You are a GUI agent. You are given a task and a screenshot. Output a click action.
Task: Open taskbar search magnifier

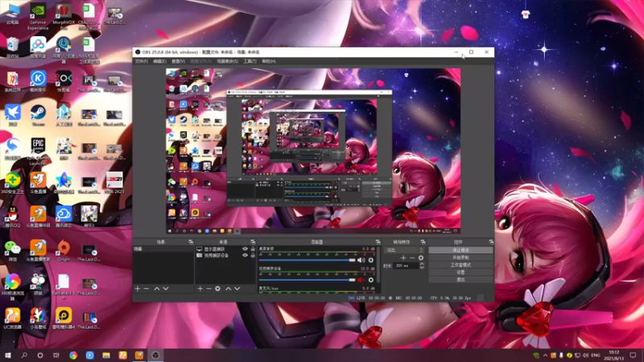24,355
